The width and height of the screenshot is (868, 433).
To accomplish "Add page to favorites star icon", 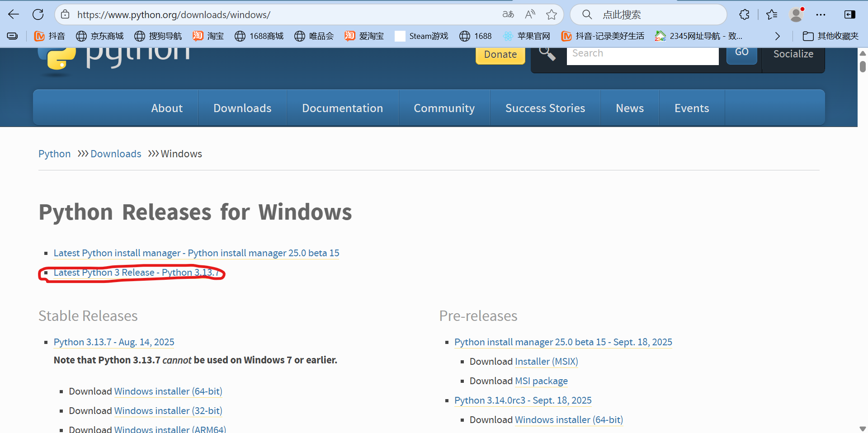I will (552, 14).
